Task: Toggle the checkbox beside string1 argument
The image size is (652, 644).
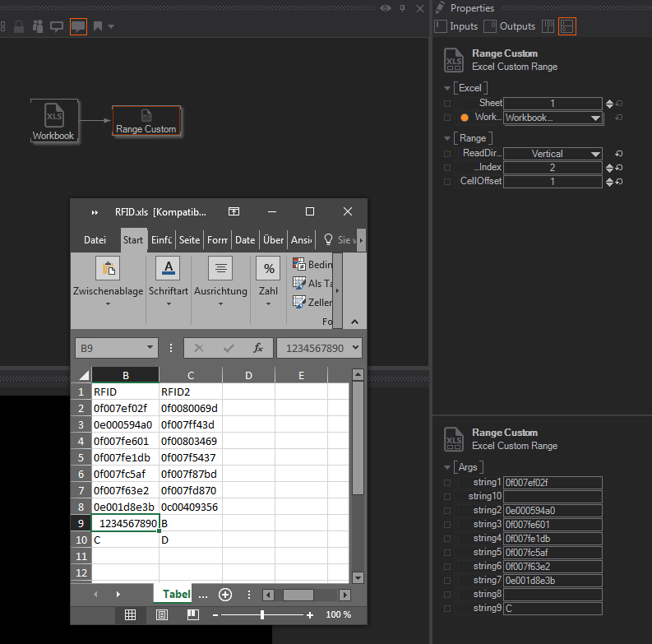Action: (x=447, y=483)
